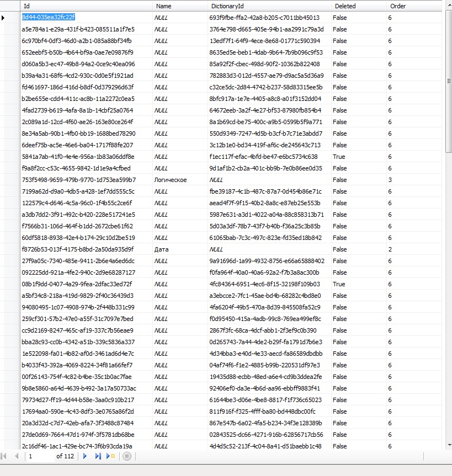Select DictionaryId 4d34bba3-e40d-4e33-aecd-fa86589dbdbb
The width and height of the screenshot is (452, 476).
click(x=269, y=354)
